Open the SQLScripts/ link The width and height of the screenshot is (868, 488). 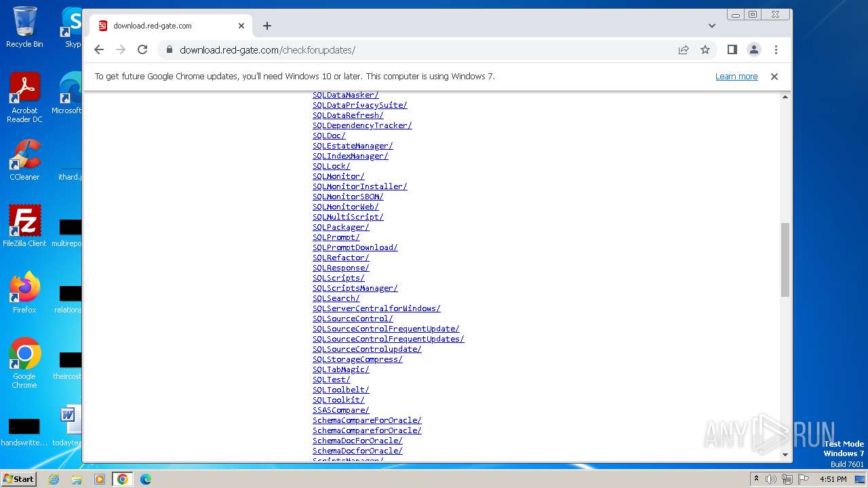(338, 278)
